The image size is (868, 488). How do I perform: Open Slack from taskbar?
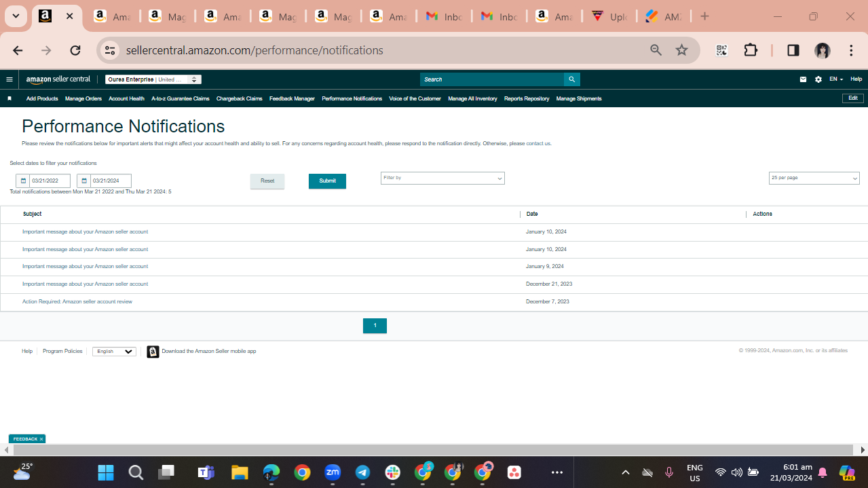coord(392,472)
